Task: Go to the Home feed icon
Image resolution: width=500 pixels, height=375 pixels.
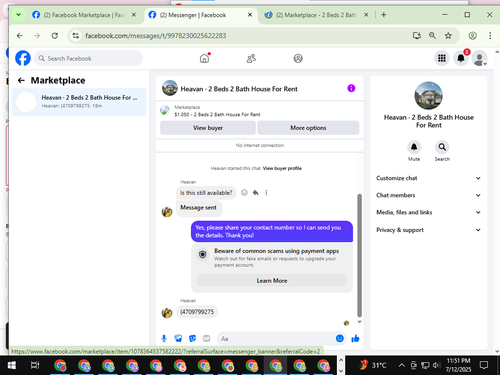Action: pyautogui.click(x=204, y=58)
